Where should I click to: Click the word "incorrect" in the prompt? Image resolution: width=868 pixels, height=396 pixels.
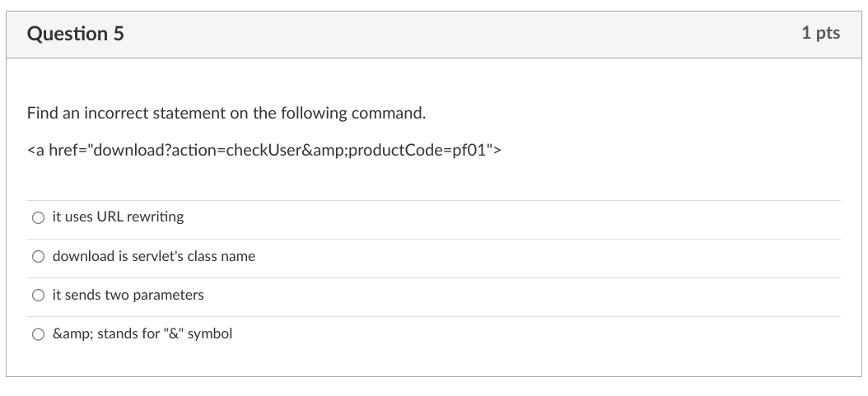(116, 114)
